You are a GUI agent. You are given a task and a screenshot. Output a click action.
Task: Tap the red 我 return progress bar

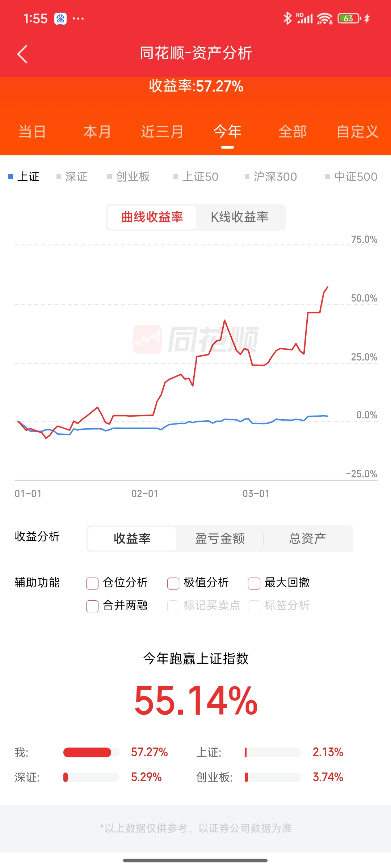88,752
